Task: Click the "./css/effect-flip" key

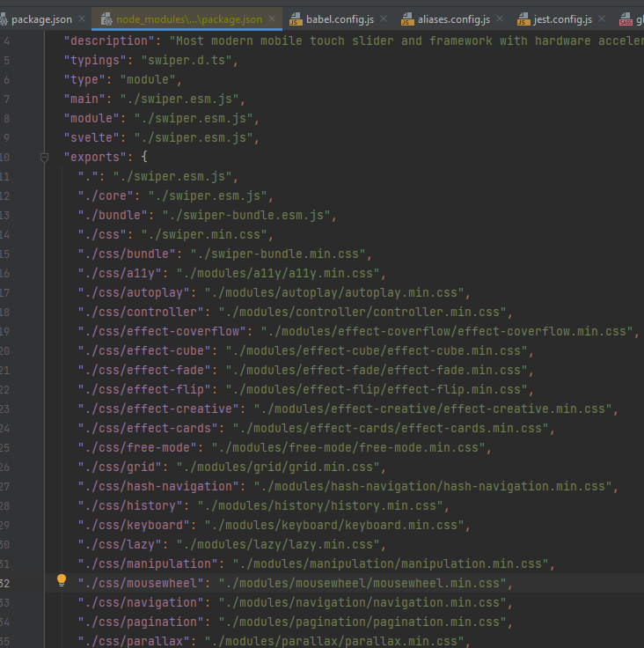Action: (x=144, y=390)
